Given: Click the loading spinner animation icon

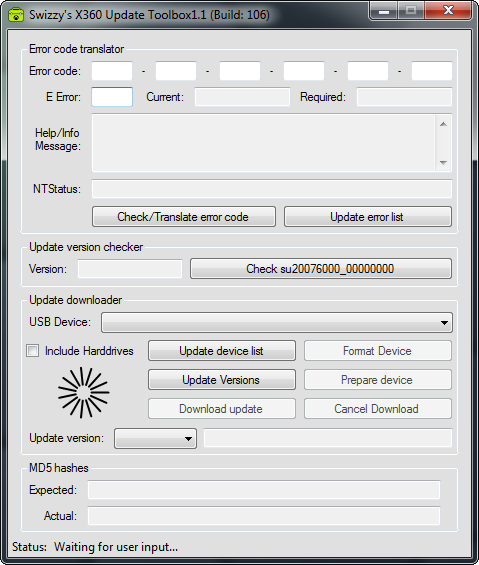Looking at the screenshot, I should pyautogui.click(x=84, y=393).
